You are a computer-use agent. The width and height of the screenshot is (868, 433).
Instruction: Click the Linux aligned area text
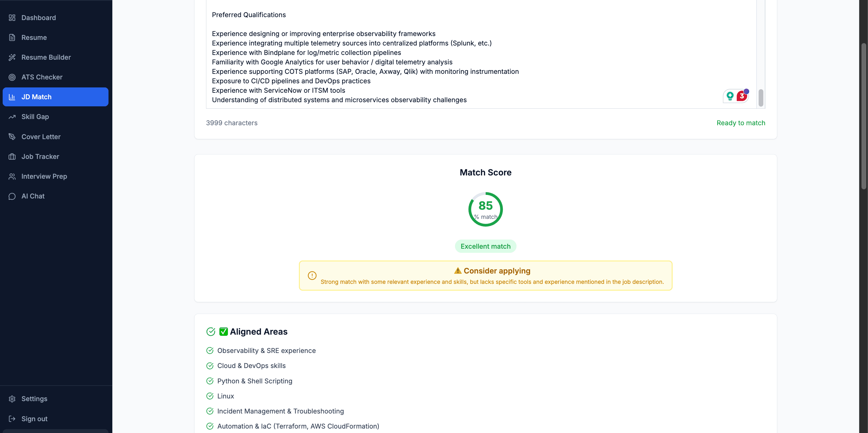pyautogui.click(x=225, y=396)
